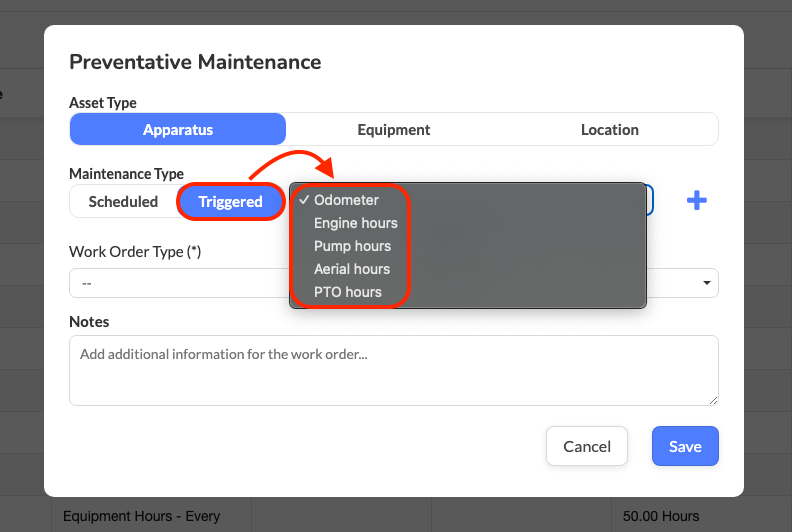Click the Work Order Type (*) label
This screenshot has width=792, height=532.
tap(135, 252)
